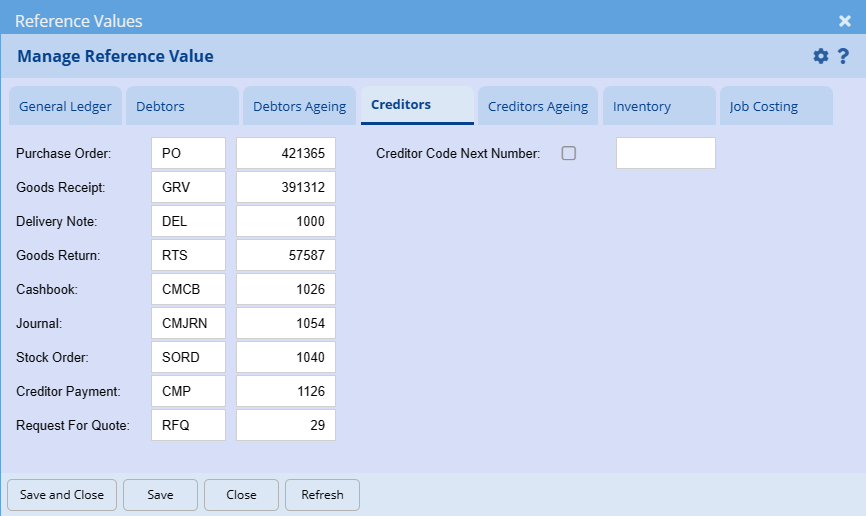This screenshot has width=866, height=516.
Task: Switch to the General Ledger tab
Action: [x=65, y=106]
